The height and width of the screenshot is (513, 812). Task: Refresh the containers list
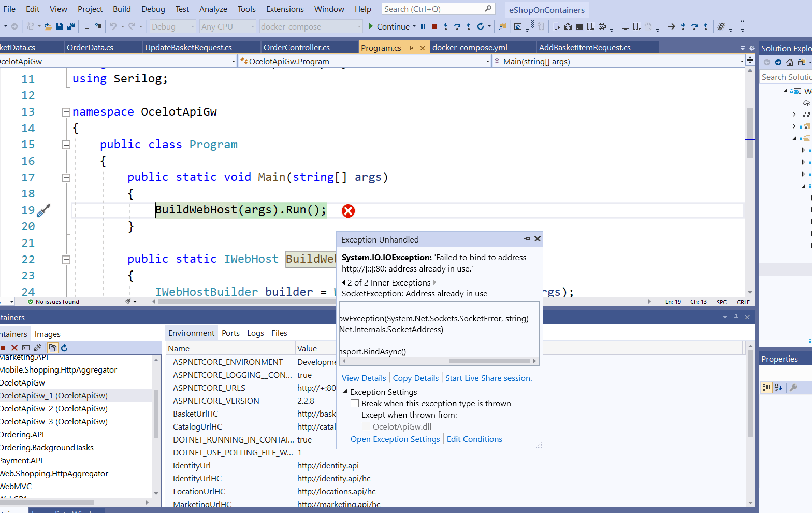point(64,348)
